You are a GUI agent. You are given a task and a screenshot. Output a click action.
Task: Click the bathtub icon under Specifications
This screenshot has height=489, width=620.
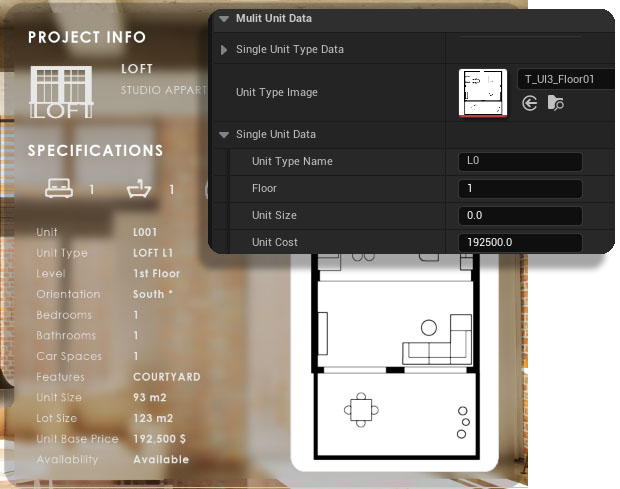coord(138,189)
